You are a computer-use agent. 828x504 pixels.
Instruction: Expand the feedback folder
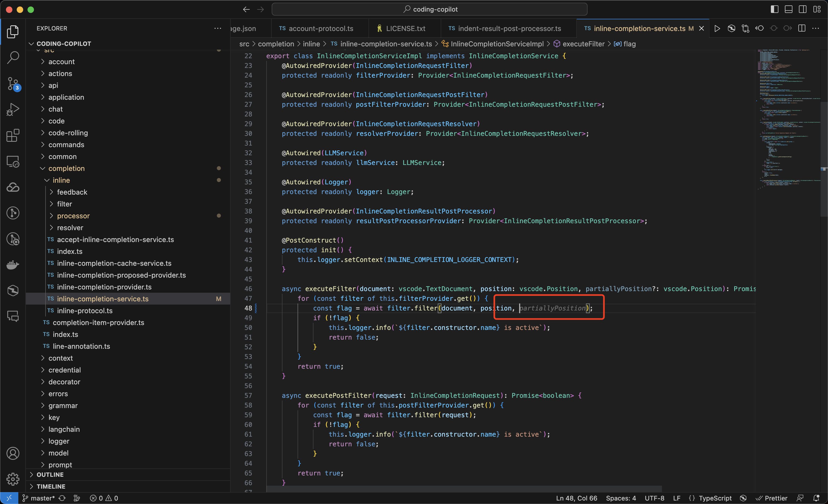point(72,192)
